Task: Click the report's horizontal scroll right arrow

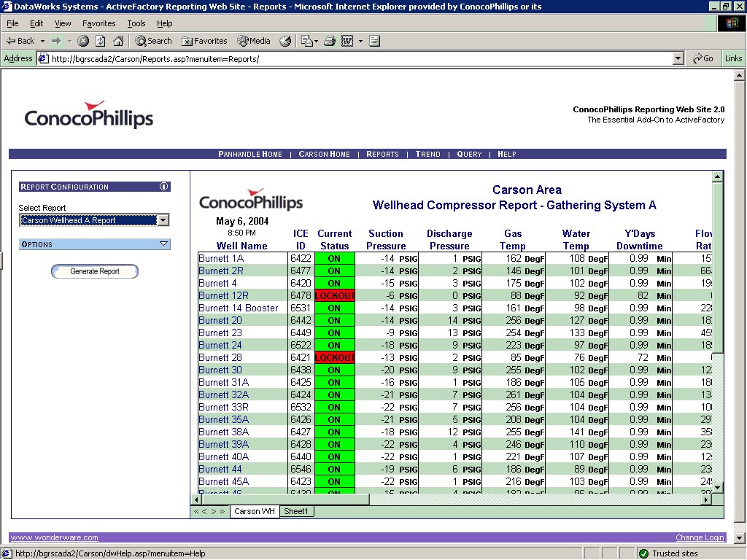Action: point(706,499)
